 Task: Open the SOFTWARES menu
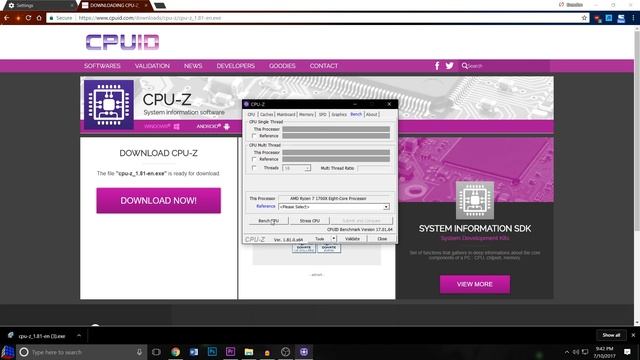[102, 66]
